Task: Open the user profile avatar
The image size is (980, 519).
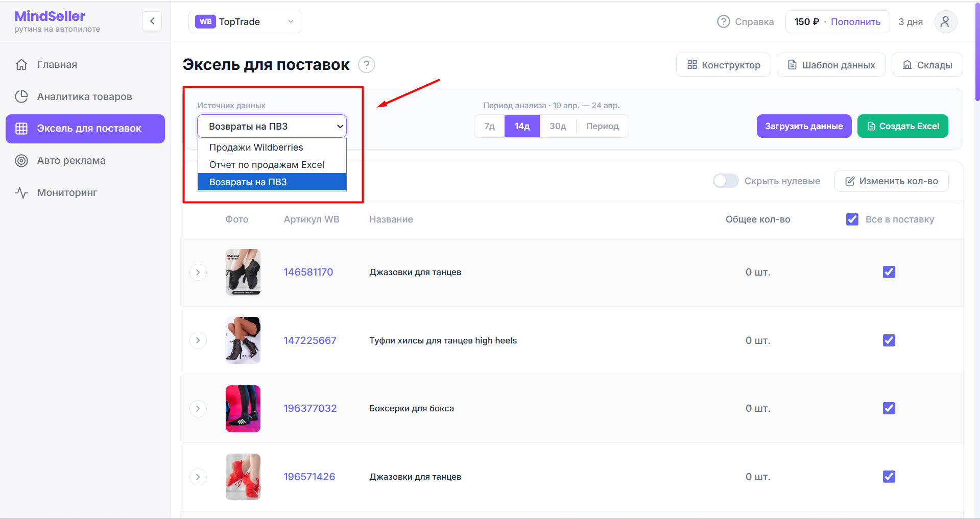Action: pos(945,22)
